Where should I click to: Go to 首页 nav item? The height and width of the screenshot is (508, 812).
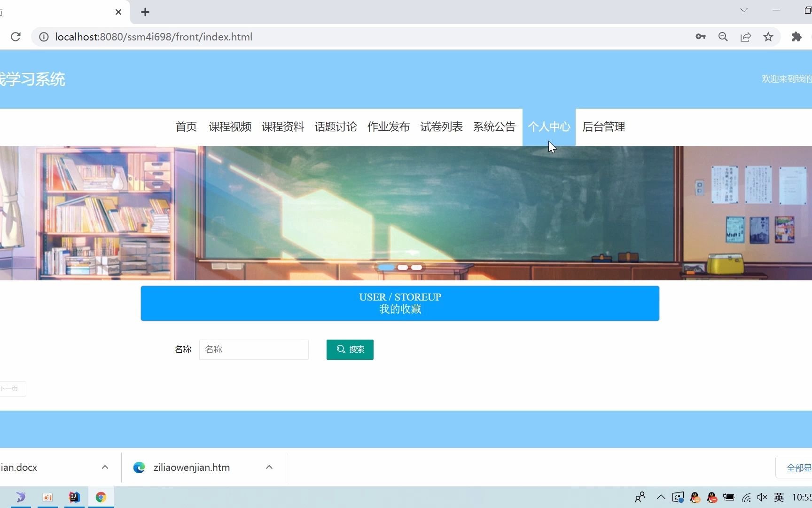[186, 127]
